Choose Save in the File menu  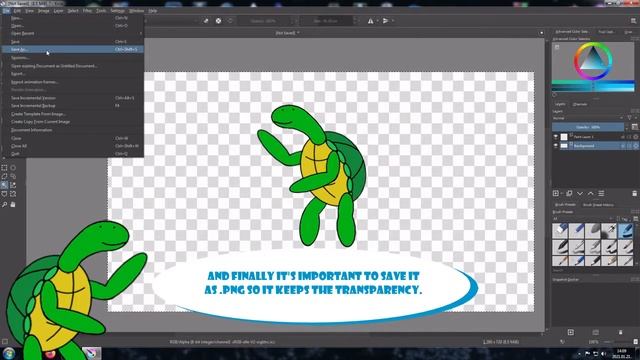[x=73, y=42]
